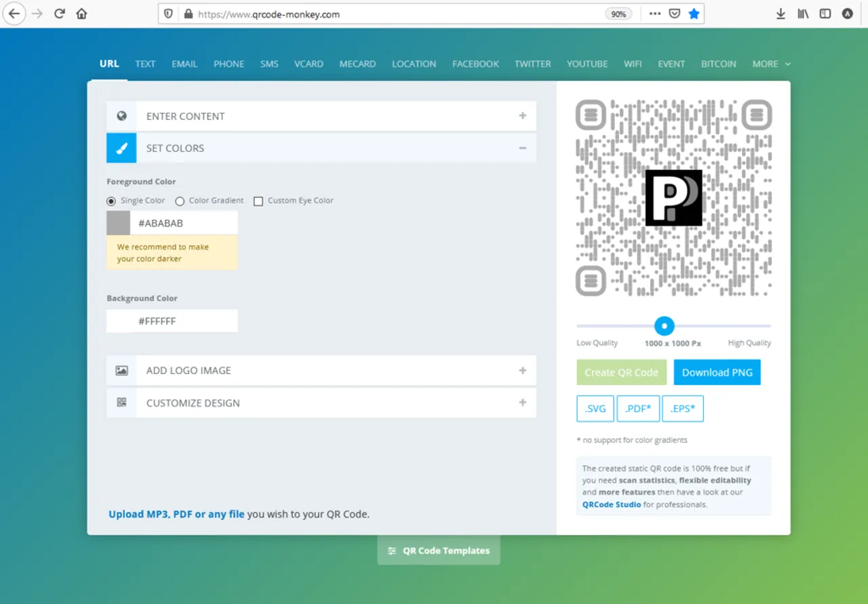Click the Download PNG button

(717, 372)
